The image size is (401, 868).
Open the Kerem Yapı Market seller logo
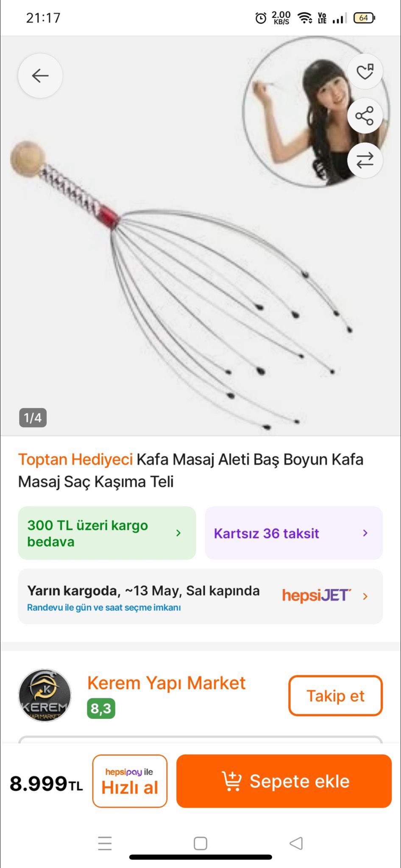pyautogui.click(x=45, y=696)
